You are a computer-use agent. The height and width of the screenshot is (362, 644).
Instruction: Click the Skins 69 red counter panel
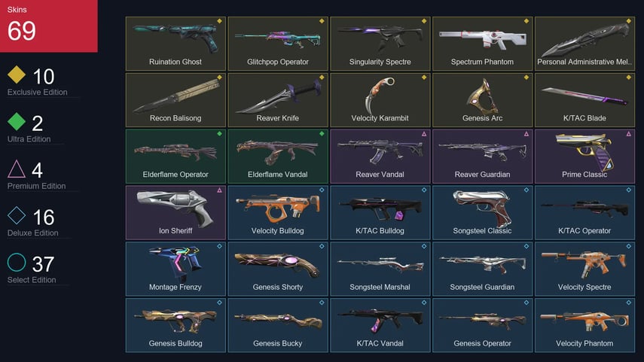tap(49, 26)
